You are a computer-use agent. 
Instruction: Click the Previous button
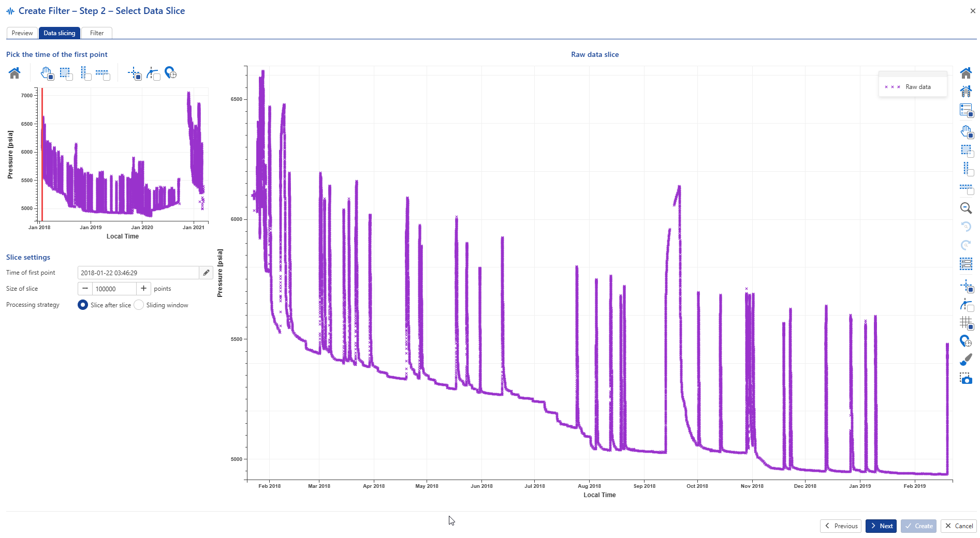pos(841,526)
